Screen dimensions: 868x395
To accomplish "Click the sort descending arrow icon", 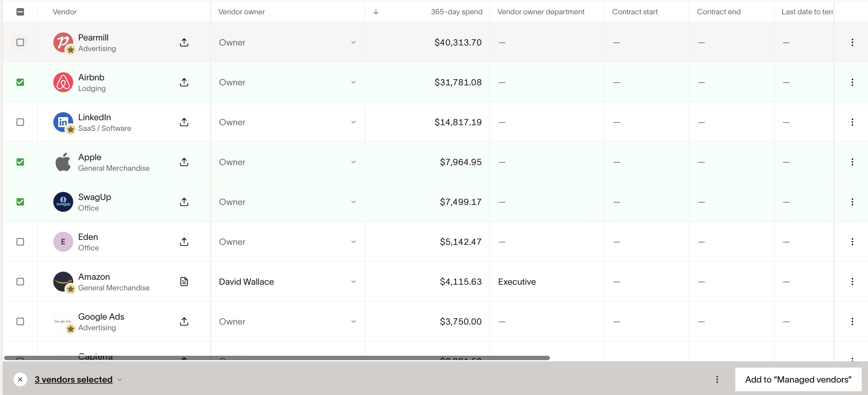I will pos(376,12).
